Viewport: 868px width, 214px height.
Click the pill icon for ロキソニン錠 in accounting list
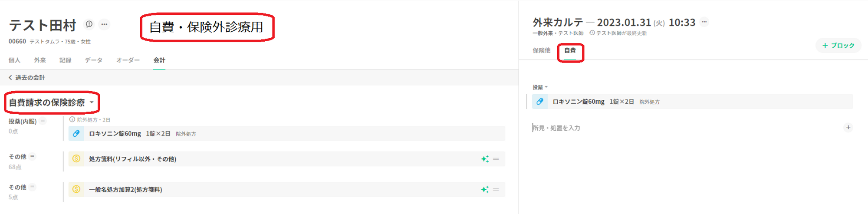pos(76,134)
